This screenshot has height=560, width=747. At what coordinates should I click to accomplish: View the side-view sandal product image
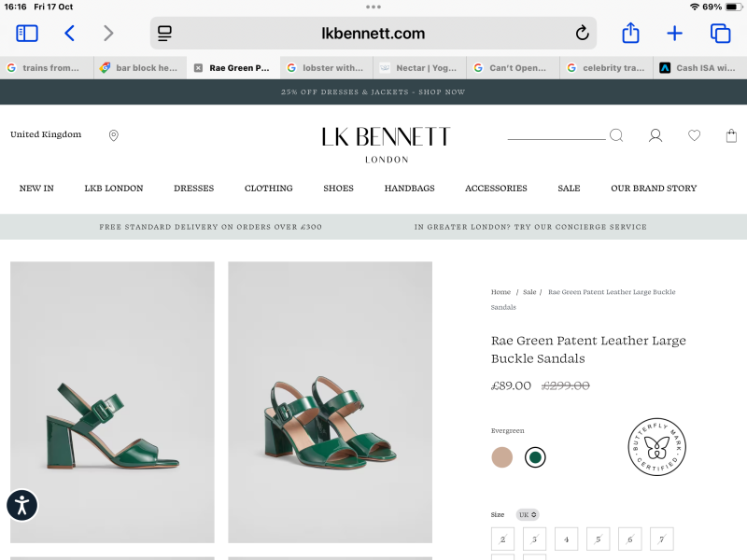click(x=112, y=402)
